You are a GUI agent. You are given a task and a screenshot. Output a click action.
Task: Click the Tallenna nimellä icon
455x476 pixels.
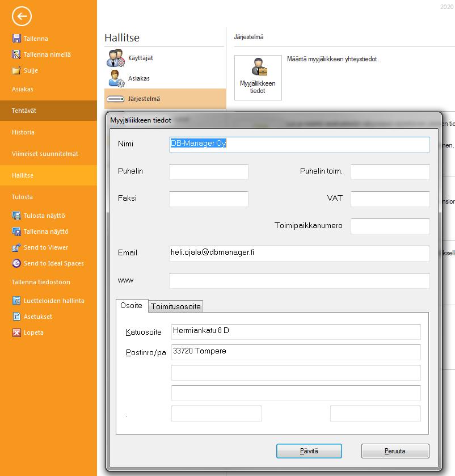(x=16, y=54)
